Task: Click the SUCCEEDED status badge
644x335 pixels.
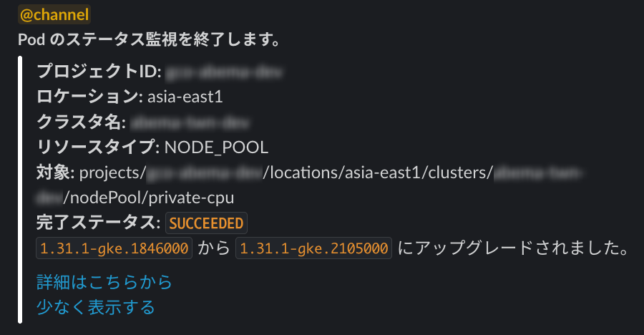Action: pyautogui.click(x=207, y=223)
